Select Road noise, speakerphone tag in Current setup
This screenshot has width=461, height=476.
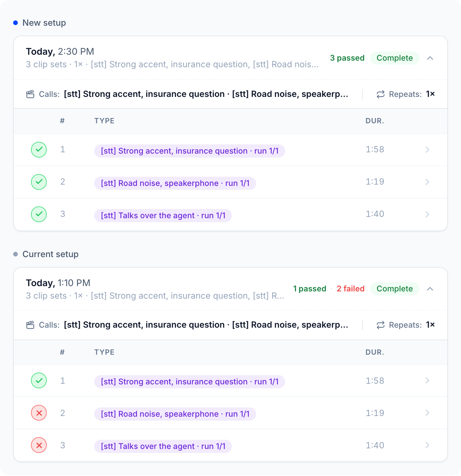[x=175, y=414]
